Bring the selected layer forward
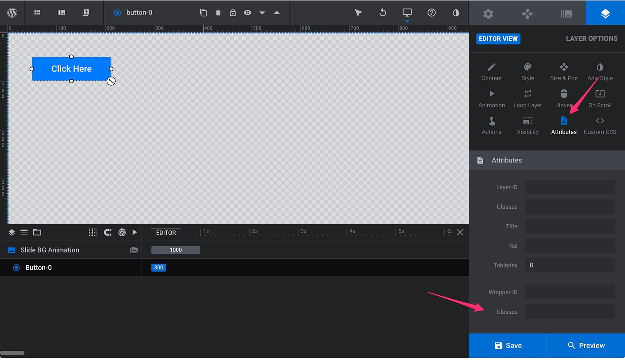 tap(277, 13)
